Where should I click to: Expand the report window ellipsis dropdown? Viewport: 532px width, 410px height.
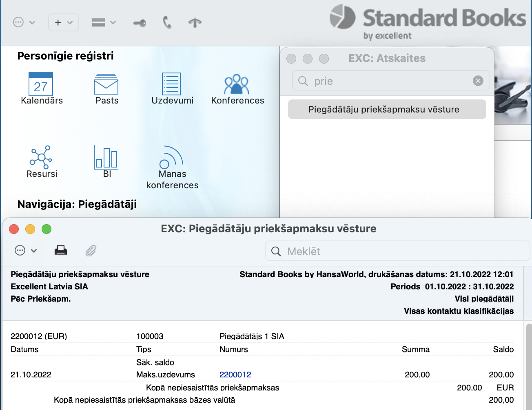[x=26, y=251]
